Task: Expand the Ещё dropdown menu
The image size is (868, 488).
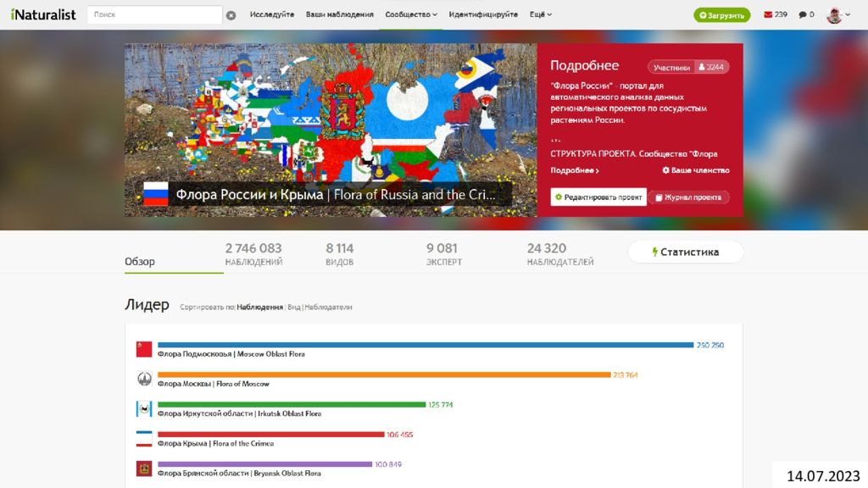Action: [540, 14]
